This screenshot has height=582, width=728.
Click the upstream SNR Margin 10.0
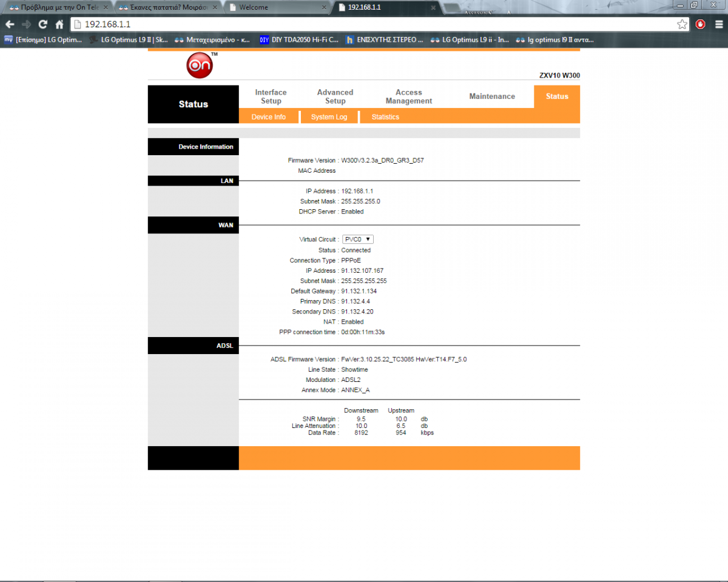[x=401, y=419]
